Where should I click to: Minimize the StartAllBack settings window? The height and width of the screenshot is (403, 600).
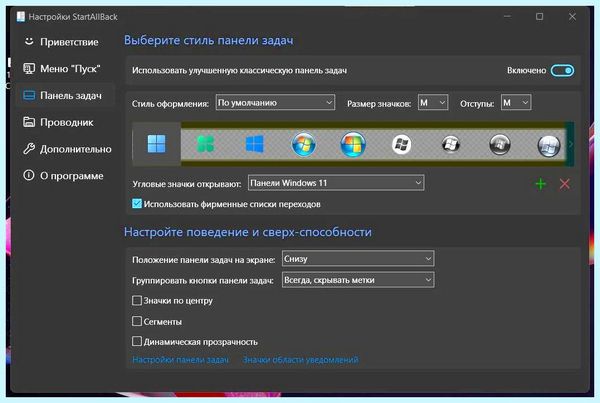(507, 16)
